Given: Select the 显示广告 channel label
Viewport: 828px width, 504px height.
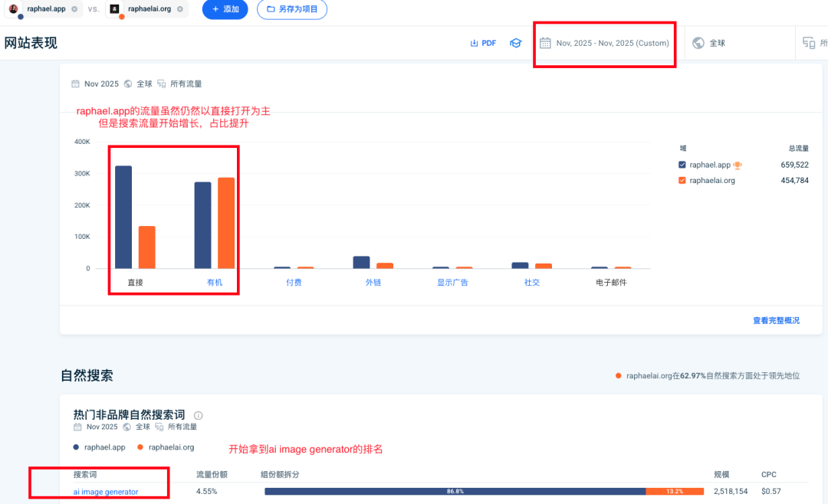Looking at the screenshot, I should (452, 283).
